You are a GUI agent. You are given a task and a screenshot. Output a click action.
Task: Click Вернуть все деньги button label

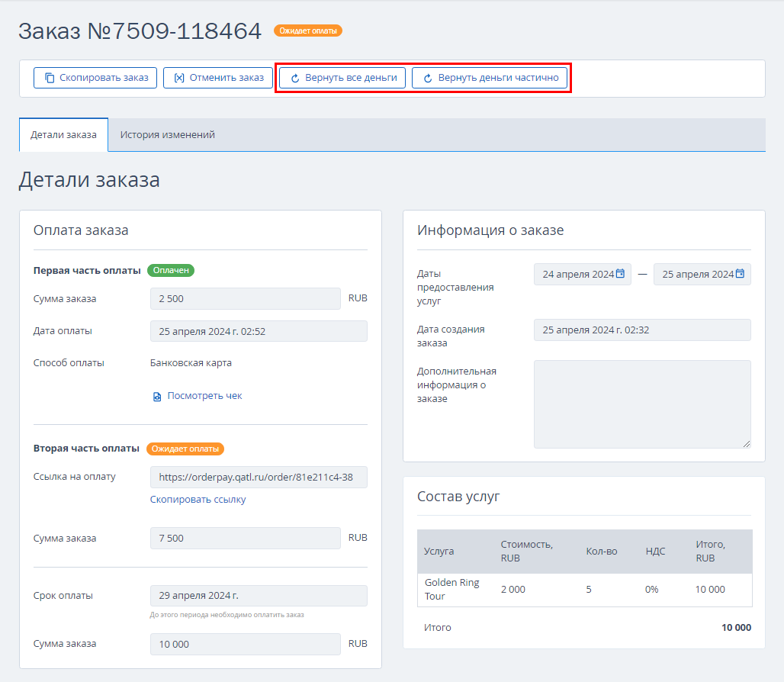[351, 78]
